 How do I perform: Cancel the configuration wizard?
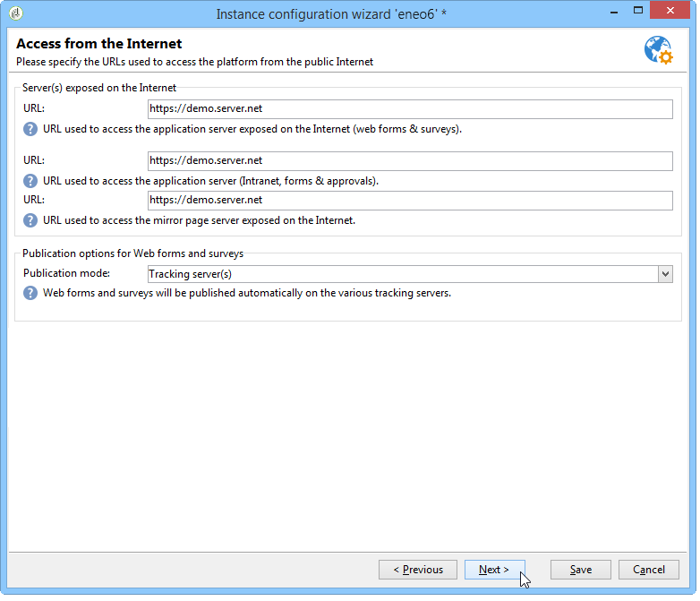tap(649, 570)
